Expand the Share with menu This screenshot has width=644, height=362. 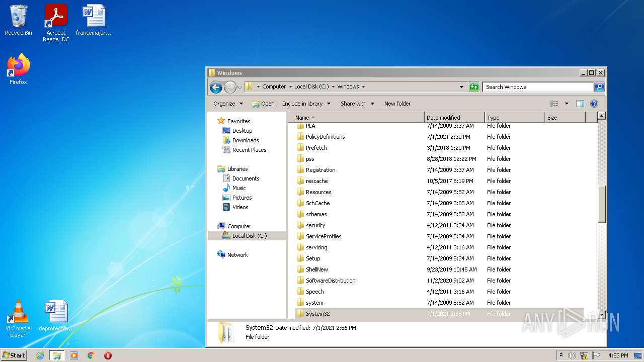pos(357,104)
